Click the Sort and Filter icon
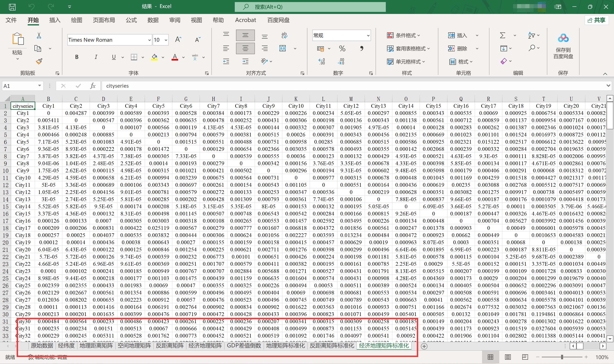Screen dimensions: 614x364 532,35
